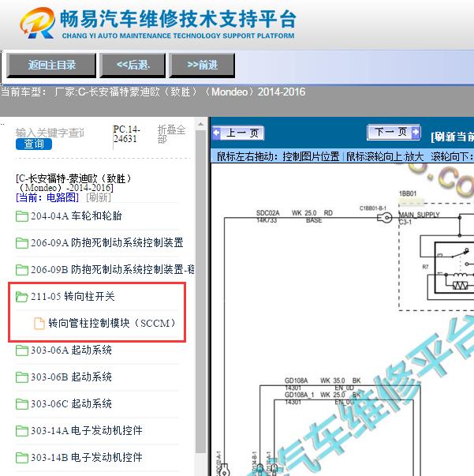Expand 303-14B 电子发动机控件 entry
The height and width of the screenshot is (476, 474).
tap(87, 458)
